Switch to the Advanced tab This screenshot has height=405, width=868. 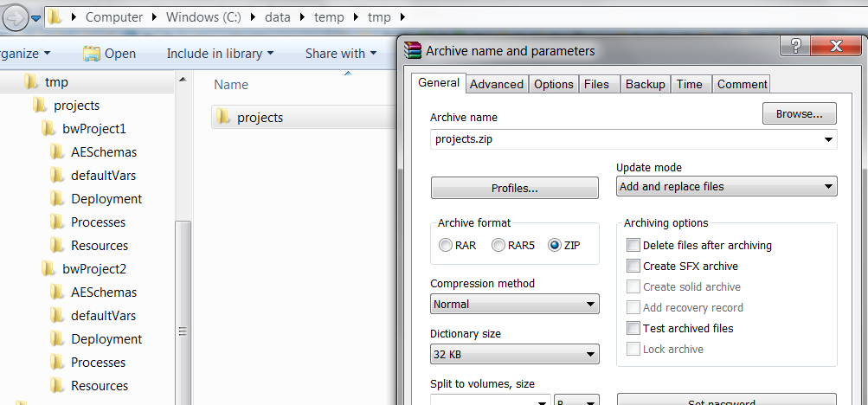pyautogui.click(x=497, y=84)
